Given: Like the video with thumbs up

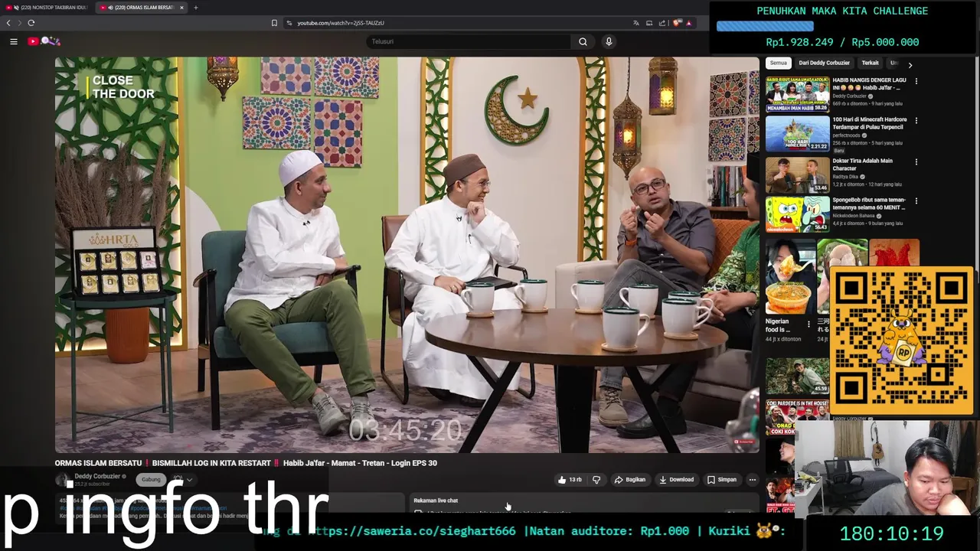Looking at the screenshot, I should 569,480.
